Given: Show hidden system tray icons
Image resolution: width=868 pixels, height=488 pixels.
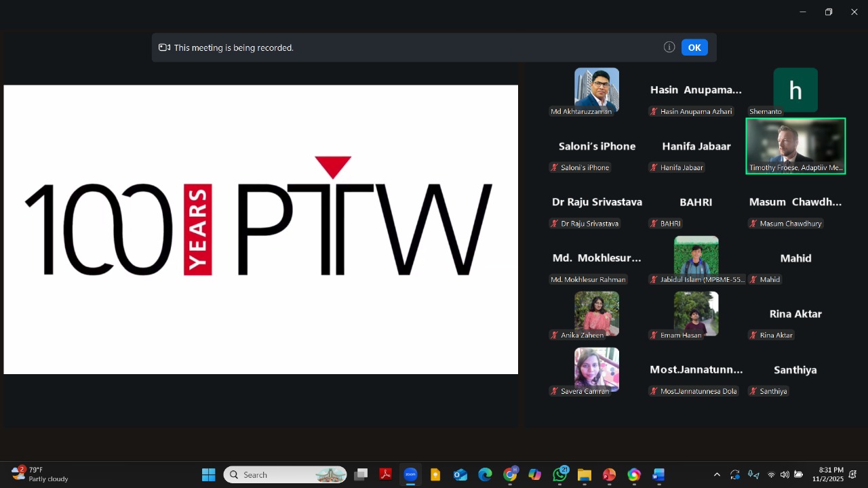Looking at the screenshot, I should tap(717, 474).
